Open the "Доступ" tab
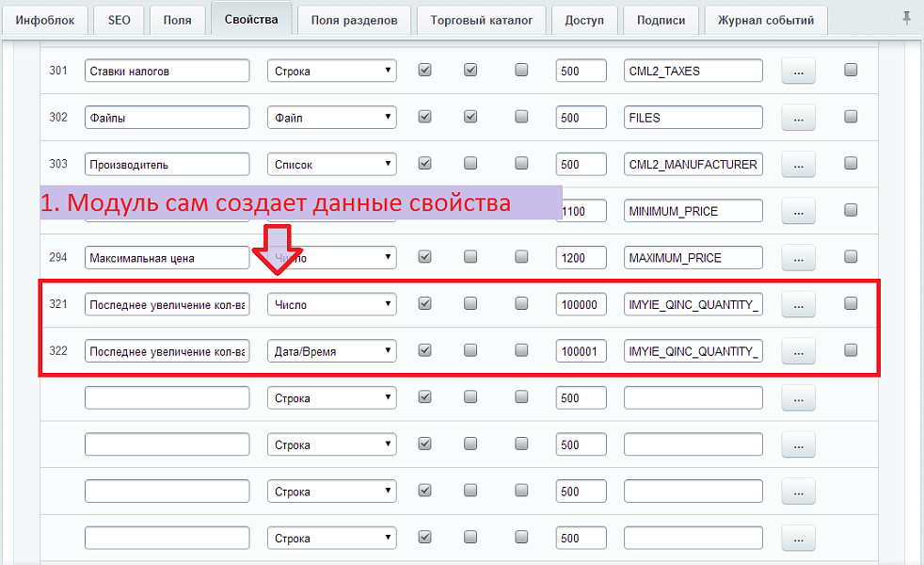The width and height of the screenshot is (924, 565). [x=584, y=19]
